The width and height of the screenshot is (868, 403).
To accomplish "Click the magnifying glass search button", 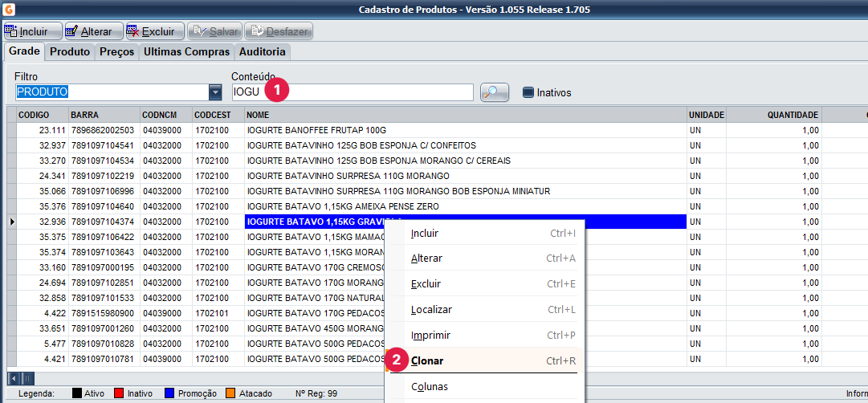I will pos(495,92).
